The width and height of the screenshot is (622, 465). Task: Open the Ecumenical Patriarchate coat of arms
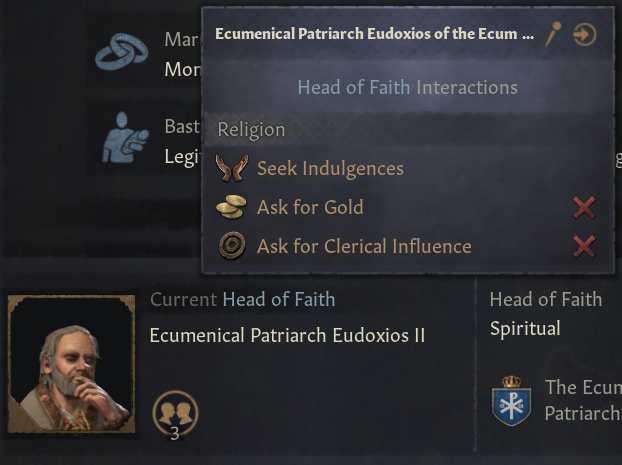[x=512, y=400]
